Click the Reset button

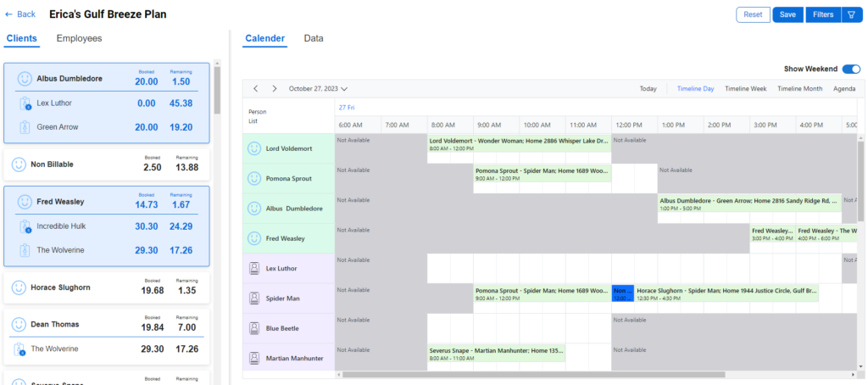(x=753, y=15)
